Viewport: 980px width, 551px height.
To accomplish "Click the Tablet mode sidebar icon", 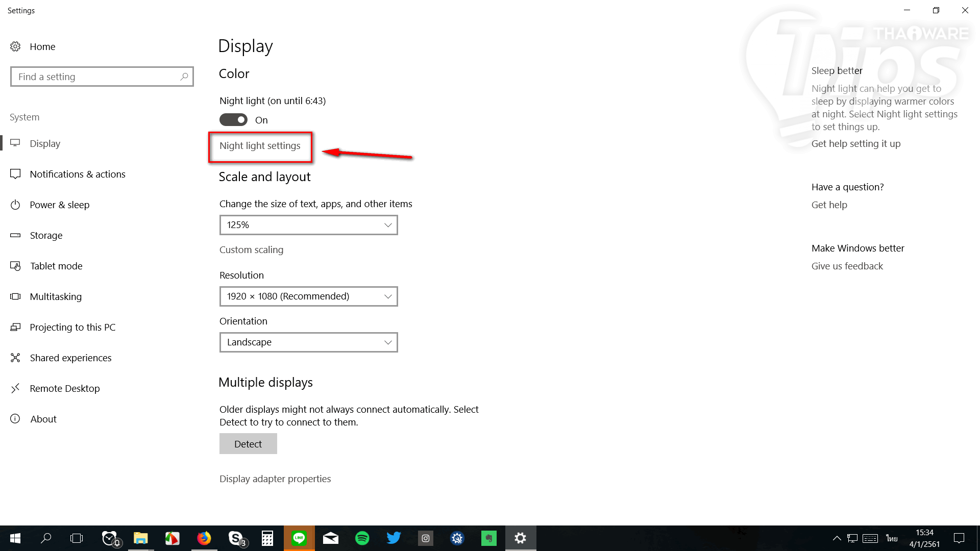I will click(x=15, y=266).
